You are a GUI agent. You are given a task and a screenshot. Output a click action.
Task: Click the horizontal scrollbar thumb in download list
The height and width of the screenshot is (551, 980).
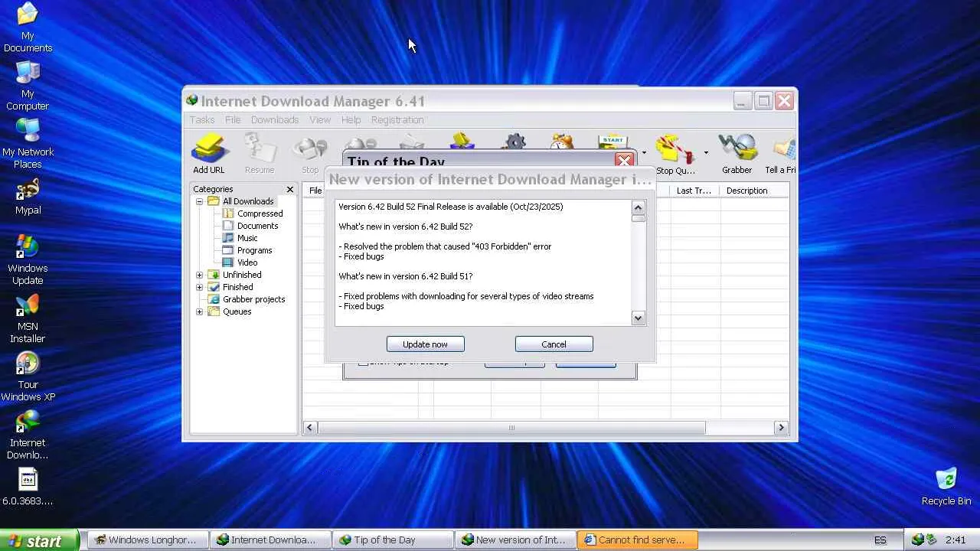coord(511,428)
